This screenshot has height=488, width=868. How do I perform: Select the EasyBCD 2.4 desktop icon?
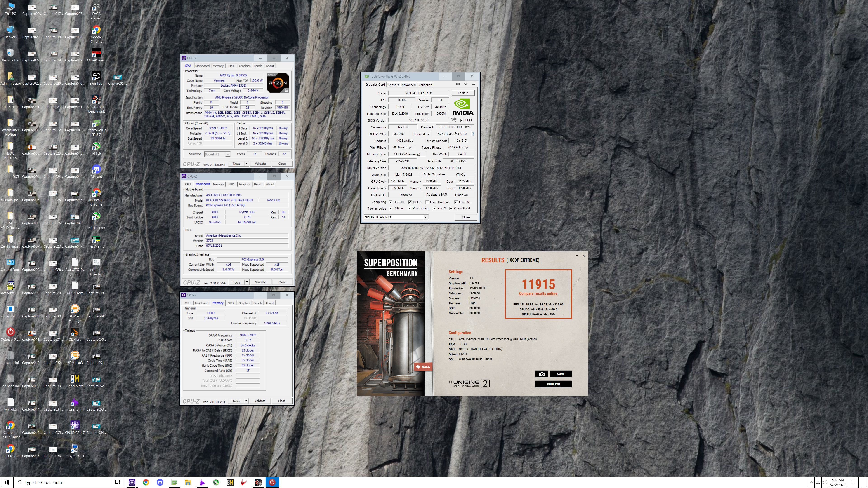[75, 450]
